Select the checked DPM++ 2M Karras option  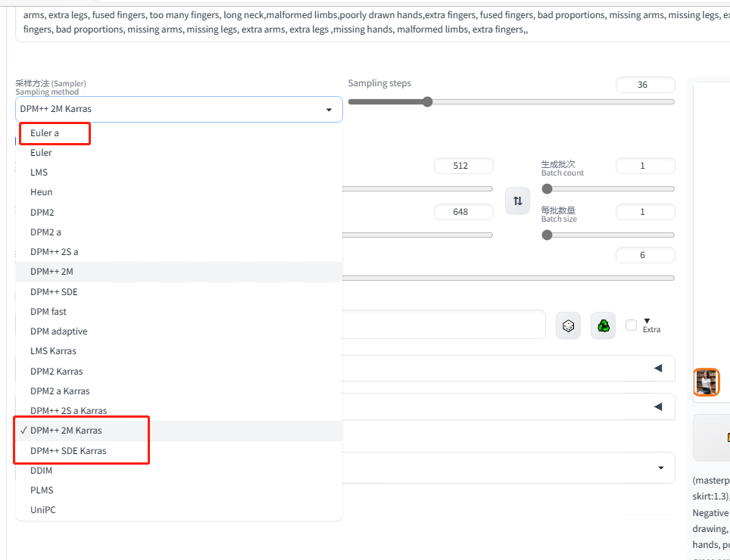67,431
